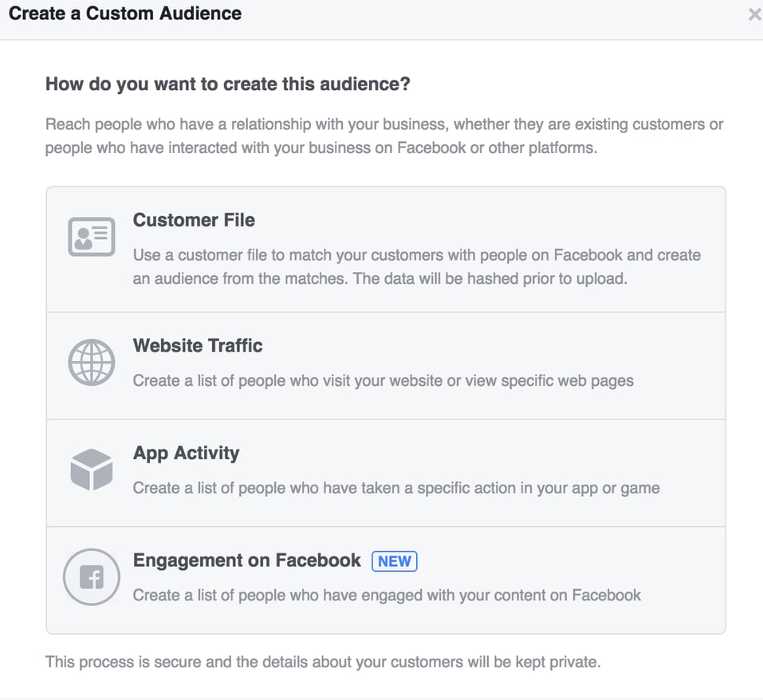Choose the App Activity audience option

(x=386, y=472)
